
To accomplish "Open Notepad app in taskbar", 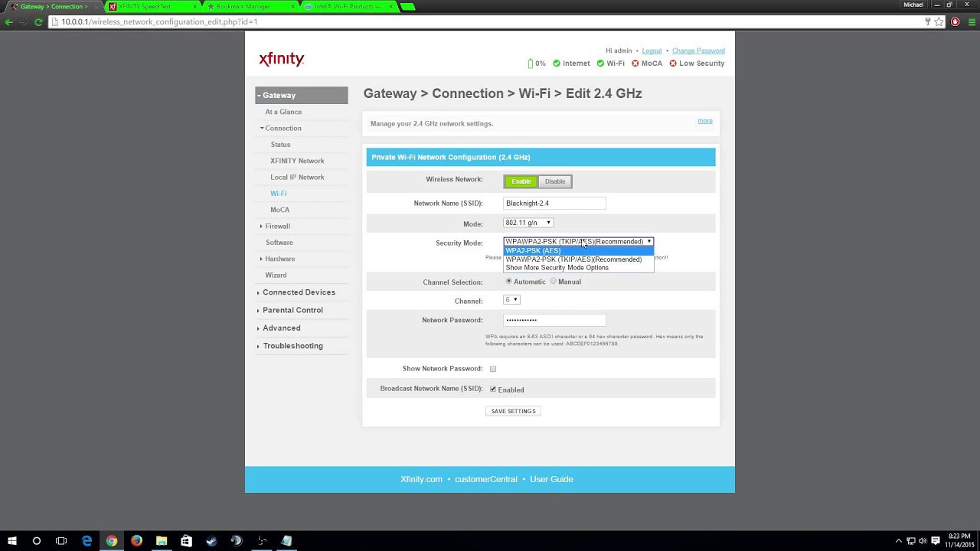I will point(286,541).
